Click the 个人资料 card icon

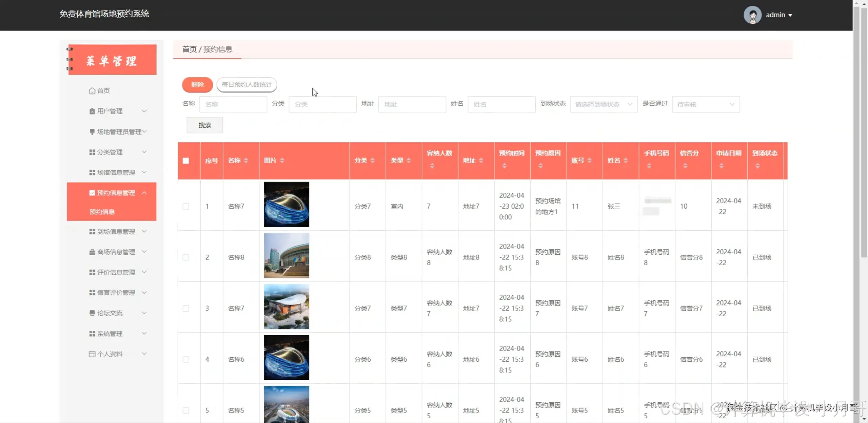point(92,354)
